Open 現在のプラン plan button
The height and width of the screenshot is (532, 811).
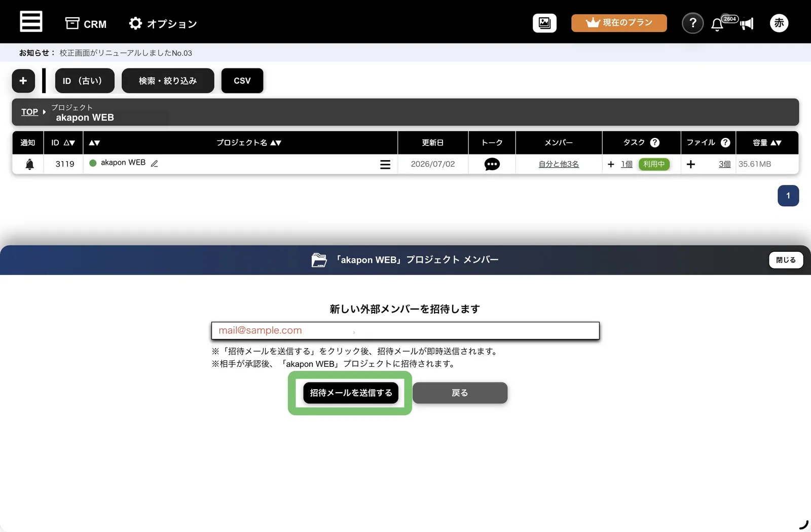coord(619,23)
